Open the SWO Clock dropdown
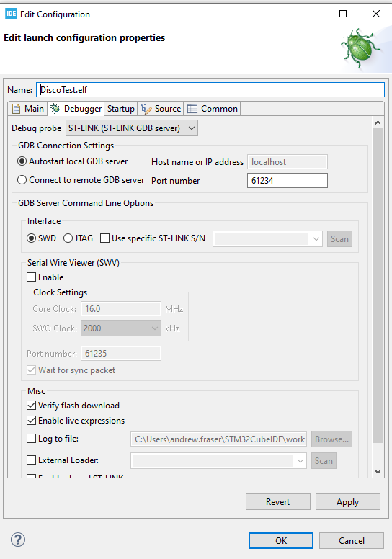Image resolution: width=392 pixels, height=559 pixels. (121, 328)
